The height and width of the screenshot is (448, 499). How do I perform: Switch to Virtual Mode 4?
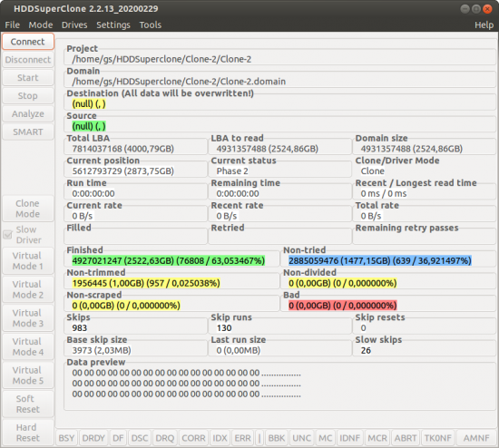[28, 346]
